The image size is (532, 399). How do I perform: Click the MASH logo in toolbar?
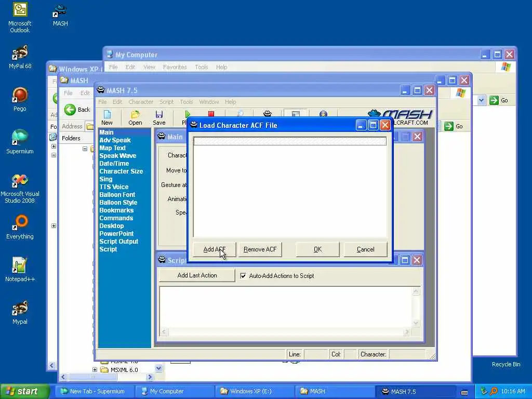point(401,114)
